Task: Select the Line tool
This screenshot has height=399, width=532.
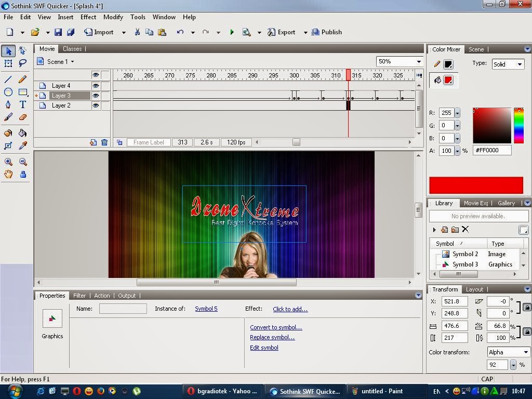Action: (8, 79)
